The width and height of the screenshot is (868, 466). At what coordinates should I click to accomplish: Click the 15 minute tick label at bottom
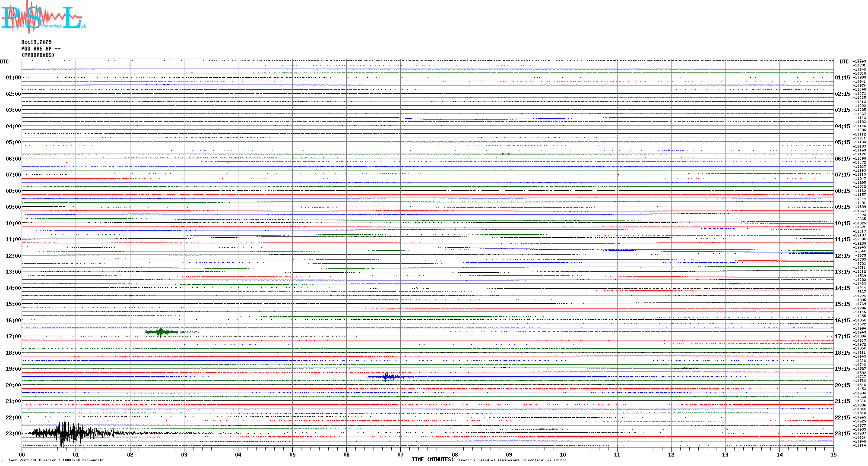[833, 454]
